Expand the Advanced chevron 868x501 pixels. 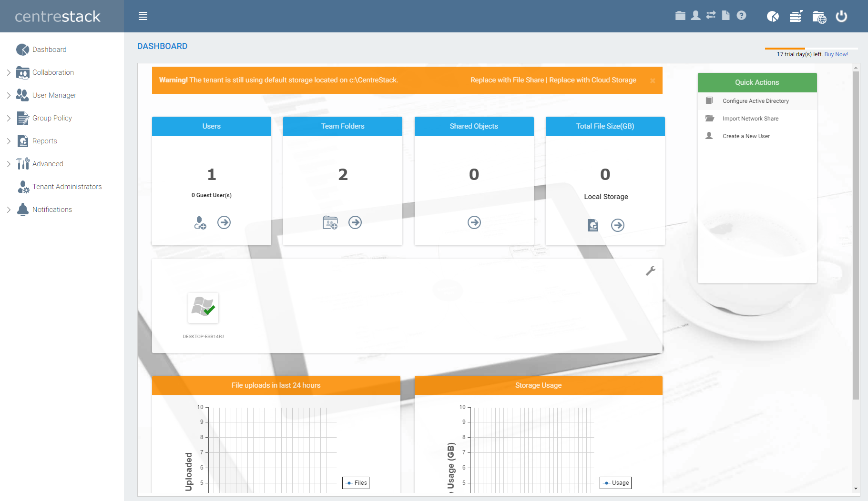click(9, 164)
